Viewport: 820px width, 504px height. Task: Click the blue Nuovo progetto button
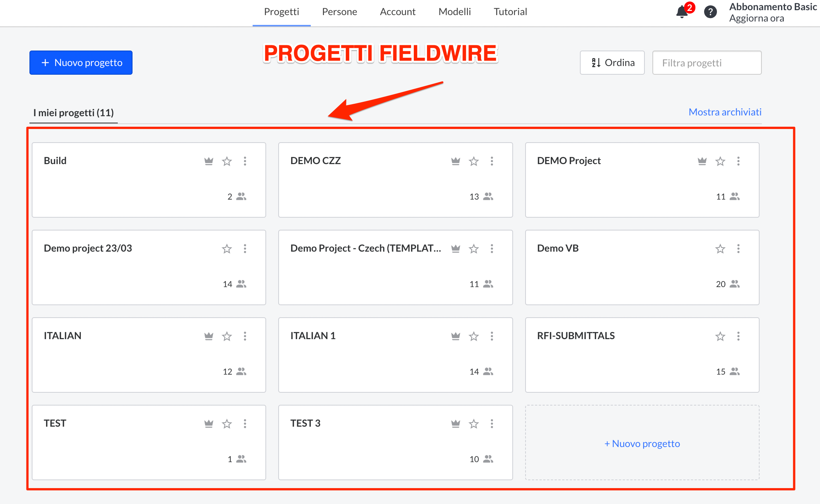[x=81, y=63]
